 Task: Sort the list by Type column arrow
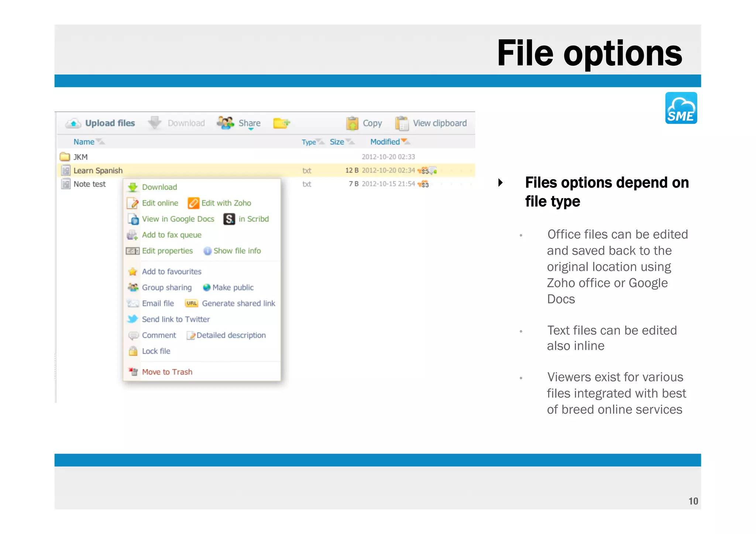(x=320, y=142)
